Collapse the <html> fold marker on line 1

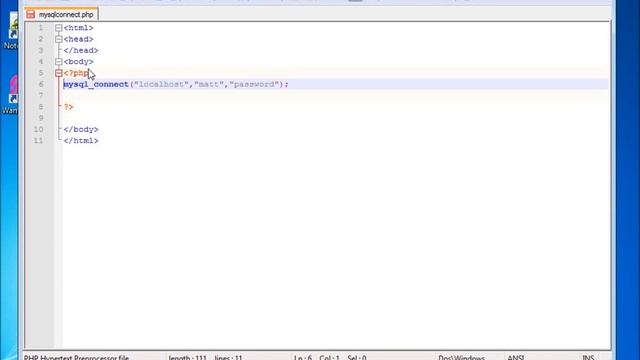coord(58,28)
